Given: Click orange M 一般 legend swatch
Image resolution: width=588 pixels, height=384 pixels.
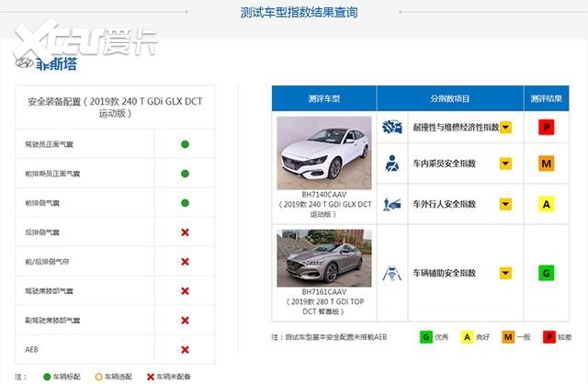Looking at the screenshot, I should pyautogui.click(x=508, y=337).
